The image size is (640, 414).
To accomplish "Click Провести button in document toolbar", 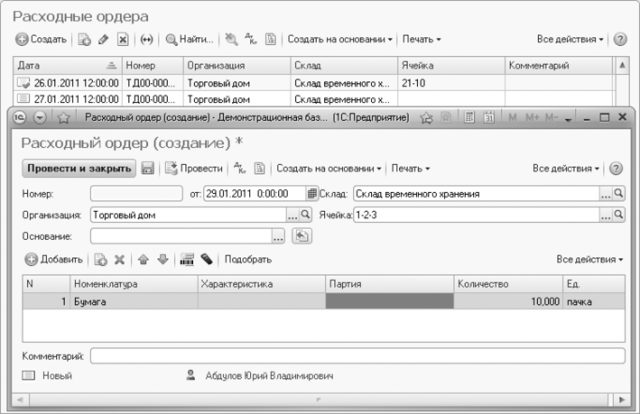I will [x=194, y=168].
